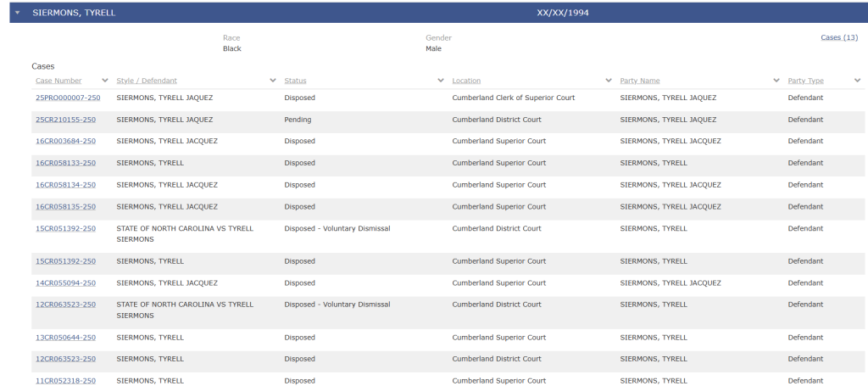Open Party Type column filter dropdown

(857, 81)
